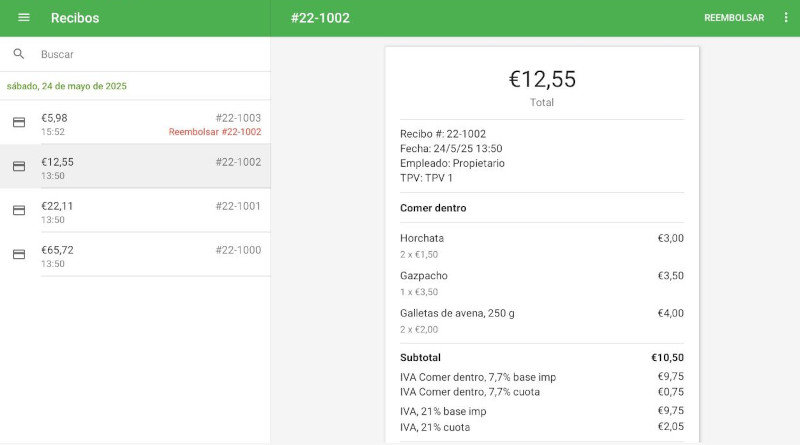Open the three-dot overflow menu
Image resolution: width=800 pixels, height=445 pixels.
point(786,18)
